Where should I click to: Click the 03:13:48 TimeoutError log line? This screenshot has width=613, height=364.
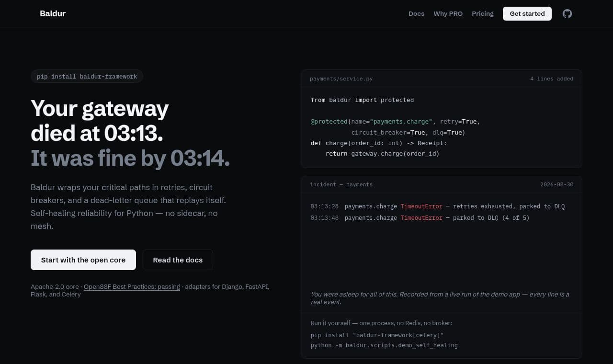(420, 218)
